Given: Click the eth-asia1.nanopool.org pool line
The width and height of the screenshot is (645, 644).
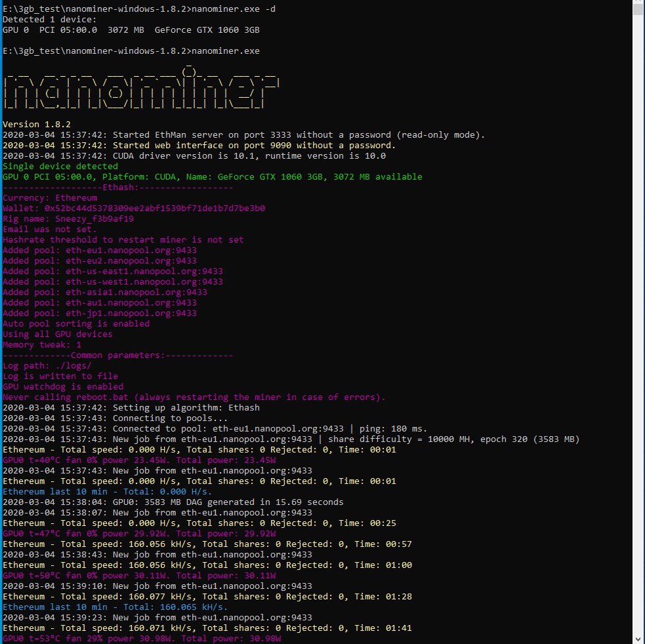Looking at the screenshot, I should pyautogui.click(x=105, y=292).
